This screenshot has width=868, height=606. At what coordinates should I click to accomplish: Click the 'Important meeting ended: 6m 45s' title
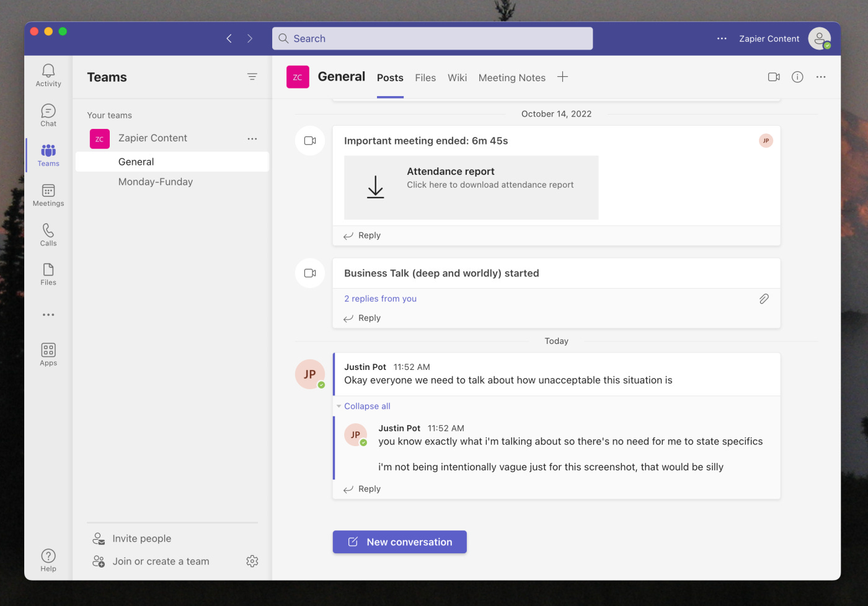426,141
